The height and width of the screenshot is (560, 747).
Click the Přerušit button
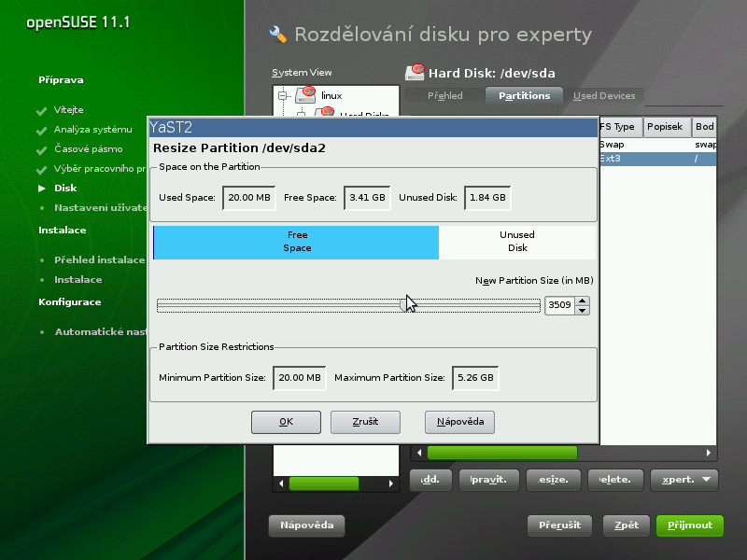click(559, 525)
